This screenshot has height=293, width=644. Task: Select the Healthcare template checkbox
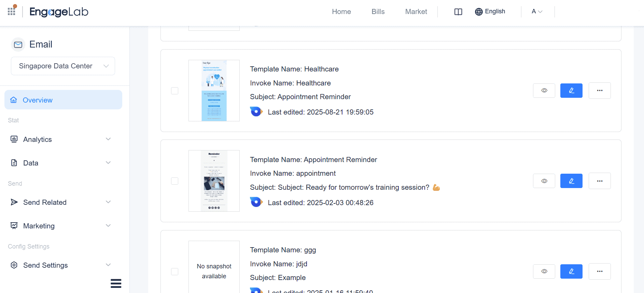tap(174, 91)
